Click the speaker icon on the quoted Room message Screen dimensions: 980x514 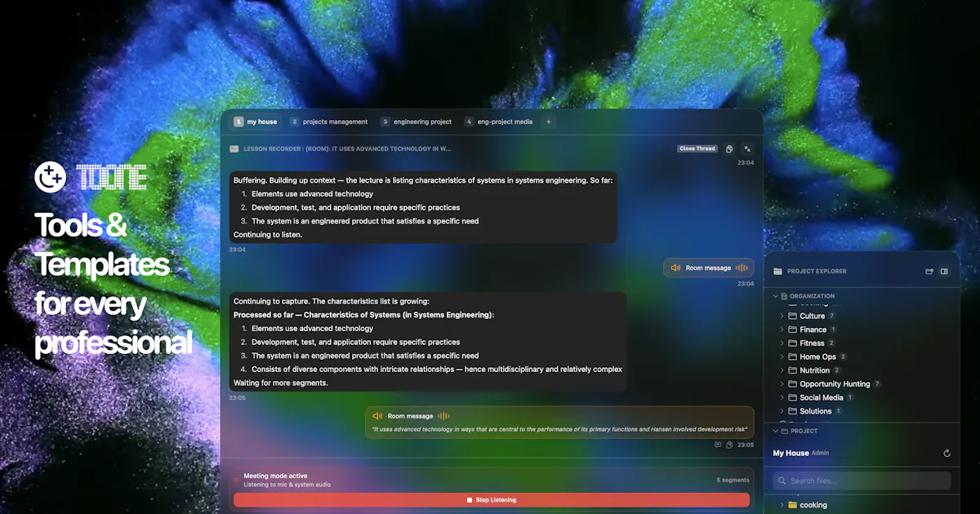pos(377,416)
